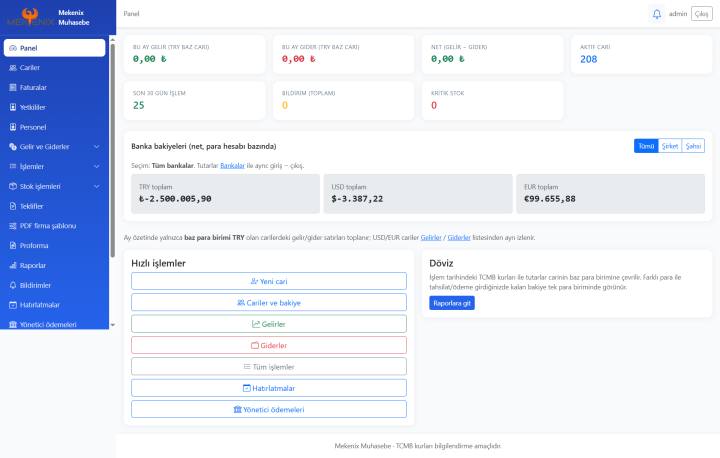720x458 pixels.
Task: Open Bildirimler bell icon in sidebar
Action: pos(13,285)
